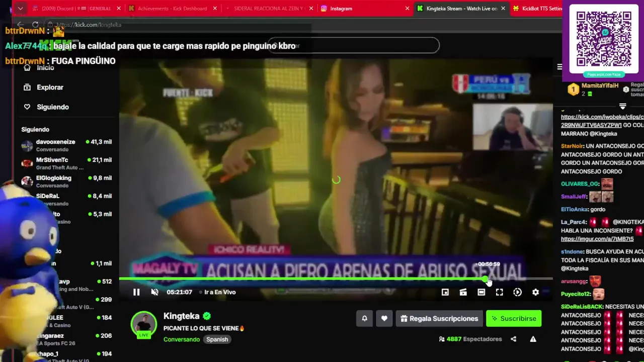
Task: Open the player settings gear
Action: tap(536, 292)
